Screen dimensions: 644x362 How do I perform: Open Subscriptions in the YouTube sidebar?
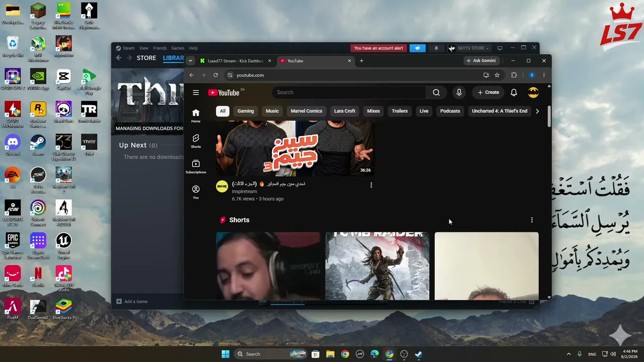point(196,166)
